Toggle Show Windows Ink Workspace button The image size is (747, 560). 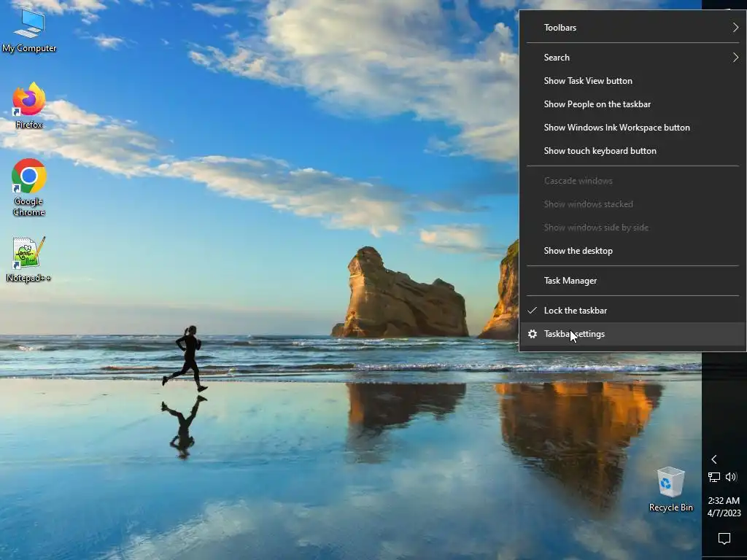point(632,128)
